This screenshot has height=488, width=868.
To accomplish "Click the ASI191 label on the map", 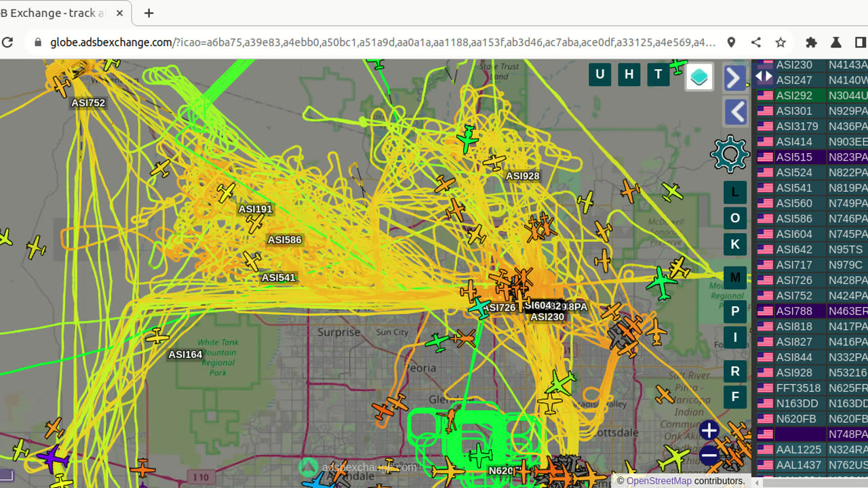I will pyautogui.click(x=255, y=209).
